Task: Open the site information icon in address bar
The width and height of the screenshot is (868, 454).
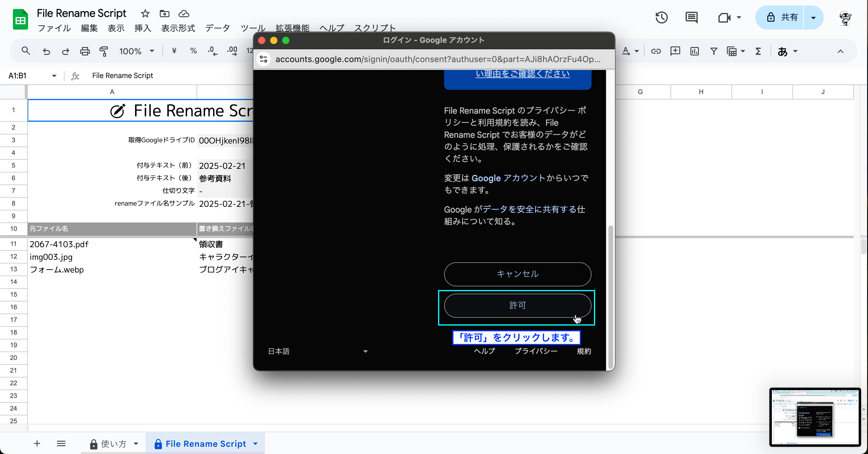Action: (264, 59)
